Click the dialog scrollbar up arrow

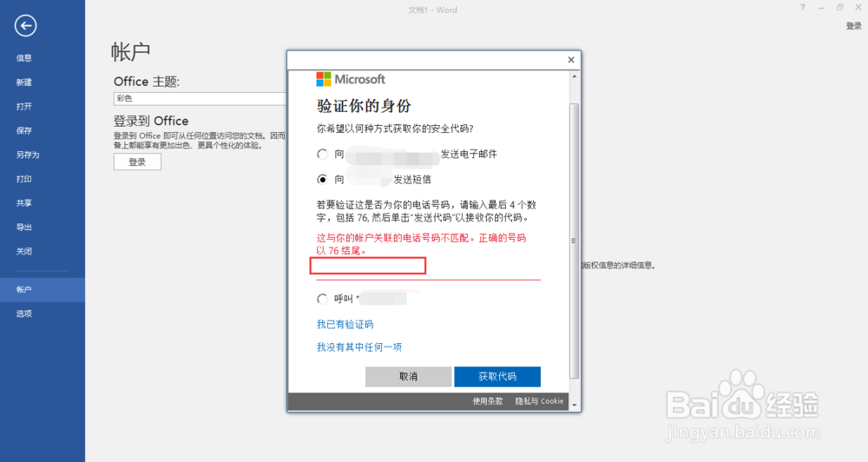coord(574,76)
